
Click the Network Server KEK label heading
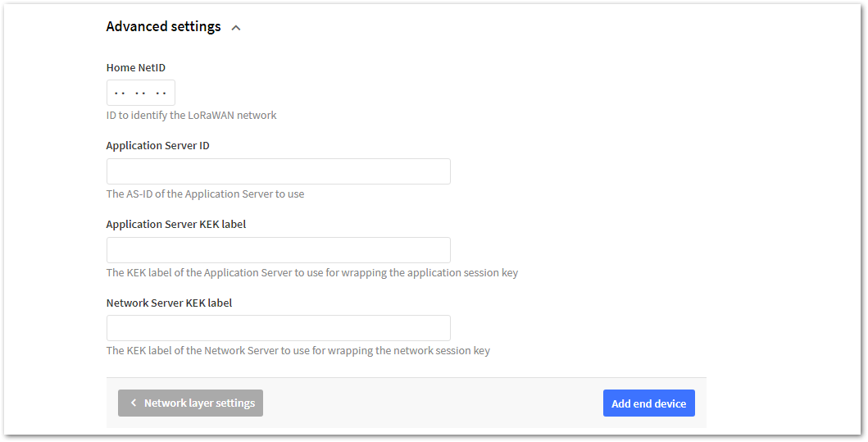coord(169,303)
